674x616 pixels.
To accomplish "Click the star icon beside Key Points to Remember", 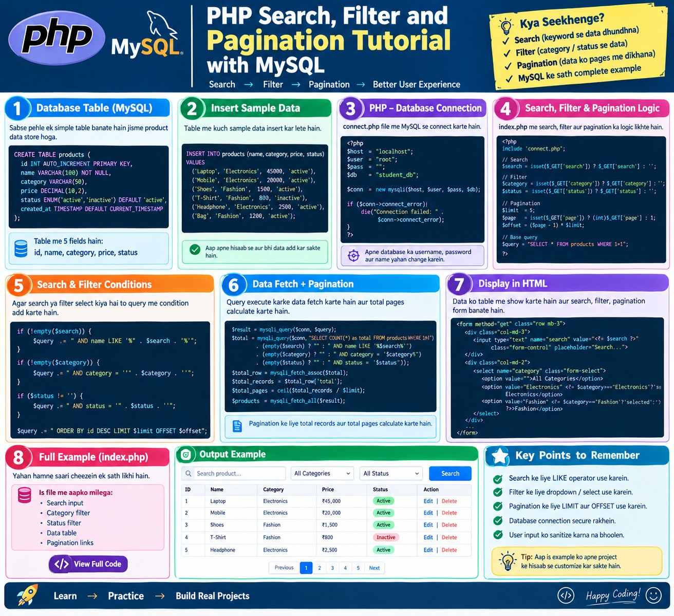I will 500,456.
